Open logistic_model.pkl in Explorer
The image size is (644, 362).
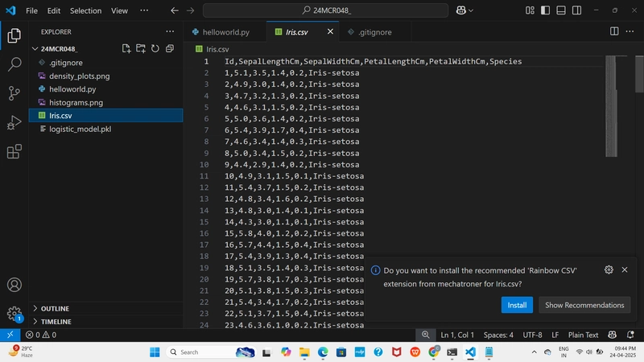point(106,129)
